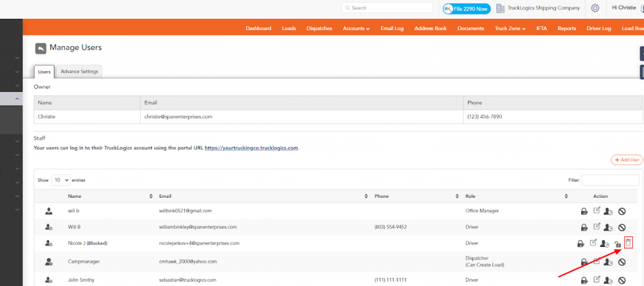The width and height of the screenshot is (644, 286).
Task: Edit Nicole J with the pencil icon
Action: pos(593,243)
